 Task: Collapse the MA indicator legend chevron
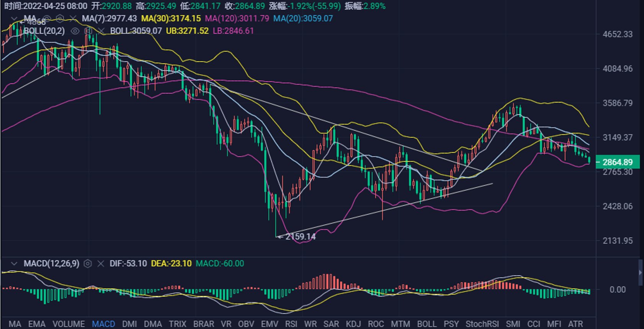[14, 18]
